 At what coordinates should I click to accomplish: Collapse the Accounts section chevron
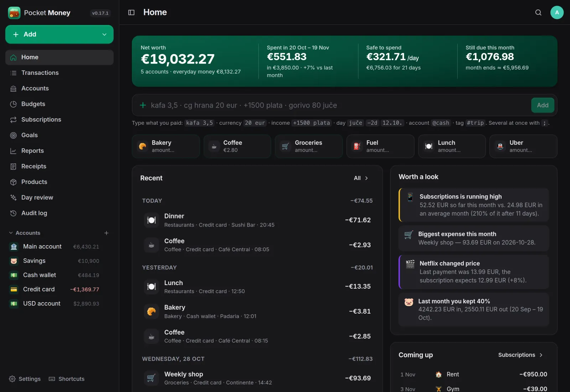tap(11, 233)
